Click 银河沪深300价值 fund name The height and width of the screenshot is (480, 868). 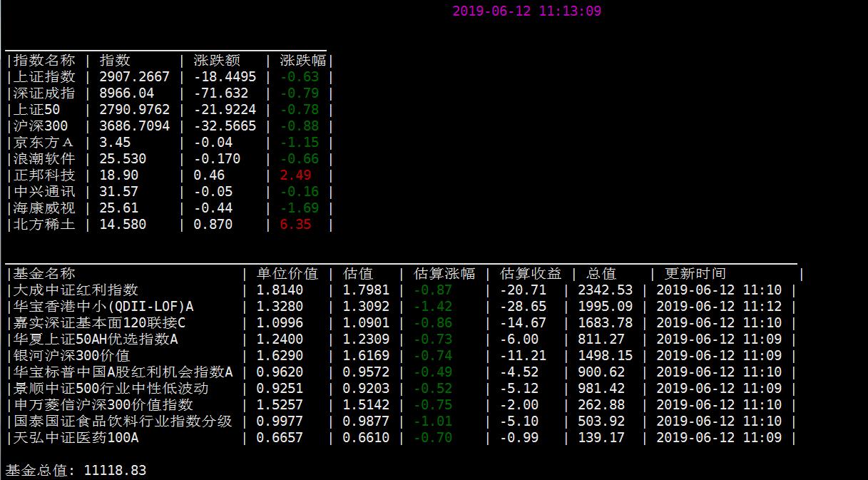pyautogui.click(x=71, y=356)
